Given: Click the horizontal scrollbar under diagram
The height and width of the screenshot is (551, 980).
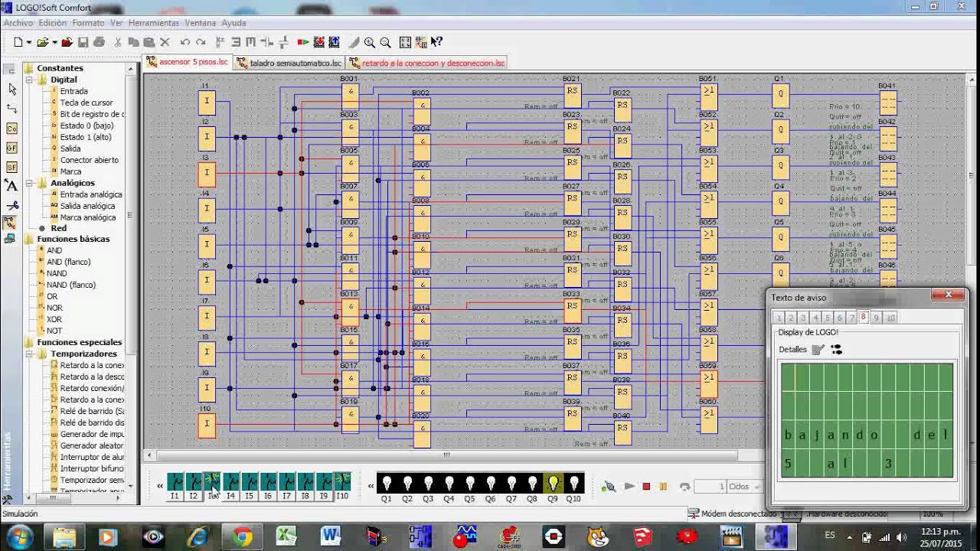Looking at the screenshot, I should click(x=446, y=455).
